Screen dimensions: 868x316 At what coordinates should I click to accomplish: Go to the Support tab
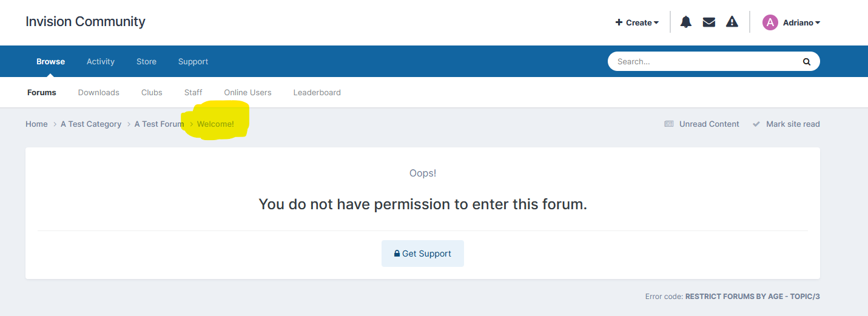click(x=193, y=61)
